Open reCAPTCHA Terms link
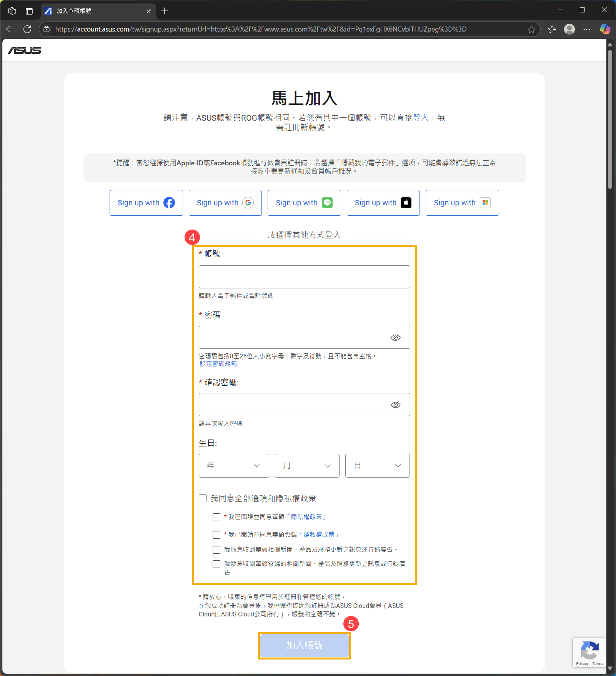Viewport: 616px width, 676px height. click(598, 664)
